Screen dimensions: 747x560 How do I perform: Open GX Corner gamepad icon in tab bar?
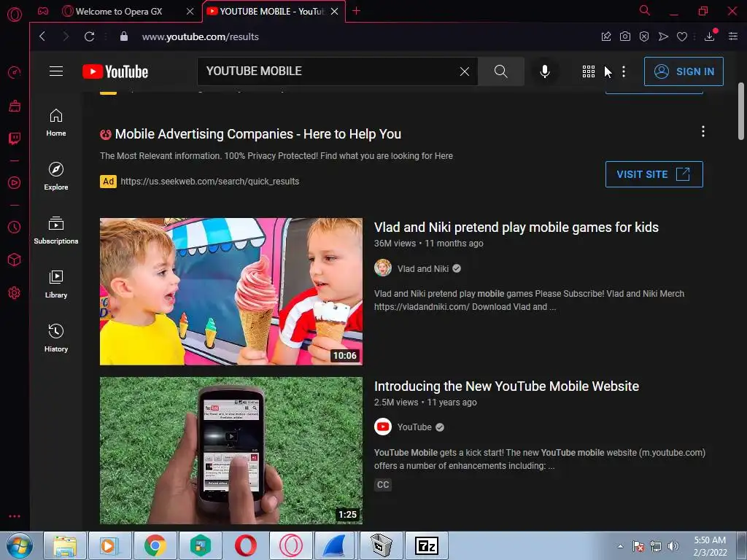pyautogui.click(x=43, y=11)
